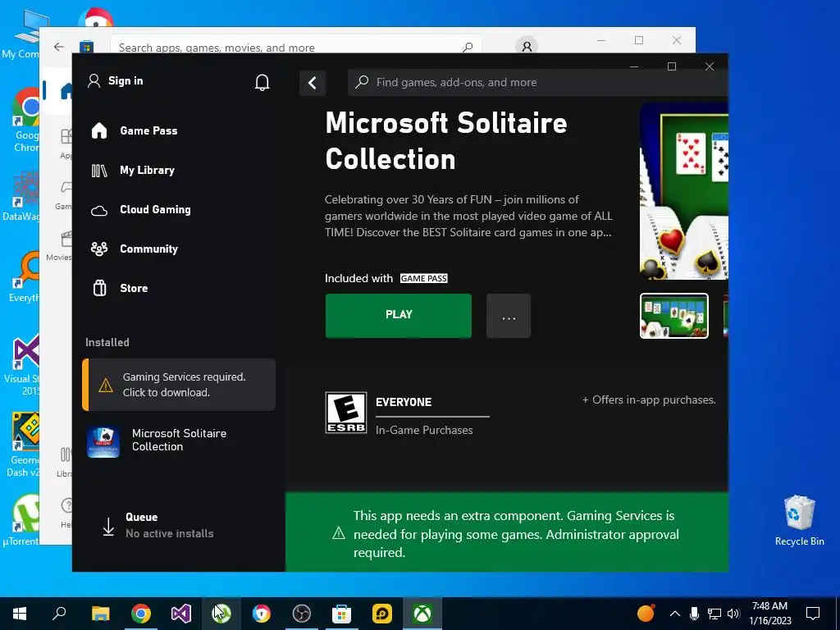The image size is (840, 630).
Task: Select the Visual Studio desktop shortcut
Action: (21, 366)
